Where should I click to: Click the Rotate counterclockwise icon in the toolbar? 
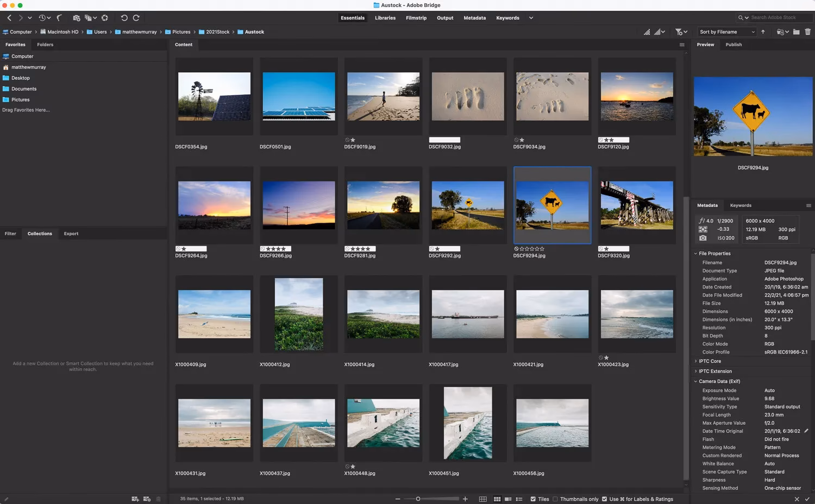(x=124, y=17)
